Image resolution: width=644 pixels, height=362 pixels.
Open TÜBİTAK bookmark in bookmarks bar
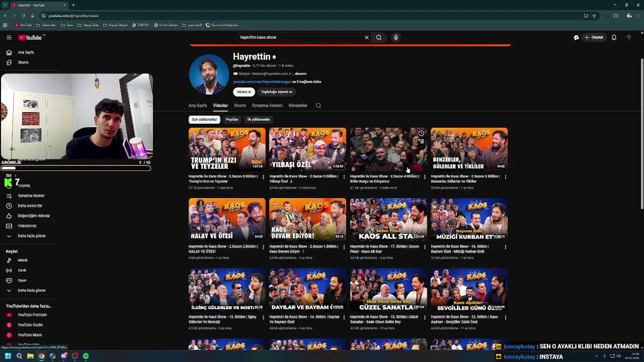pyautogui.click(x=141, y=25)
